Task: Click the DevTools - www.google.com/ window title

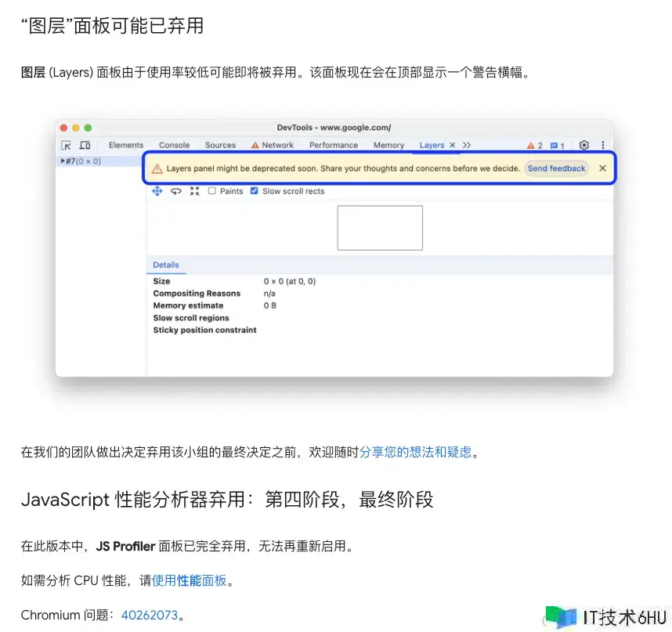Action: click(x=334, y=128)
